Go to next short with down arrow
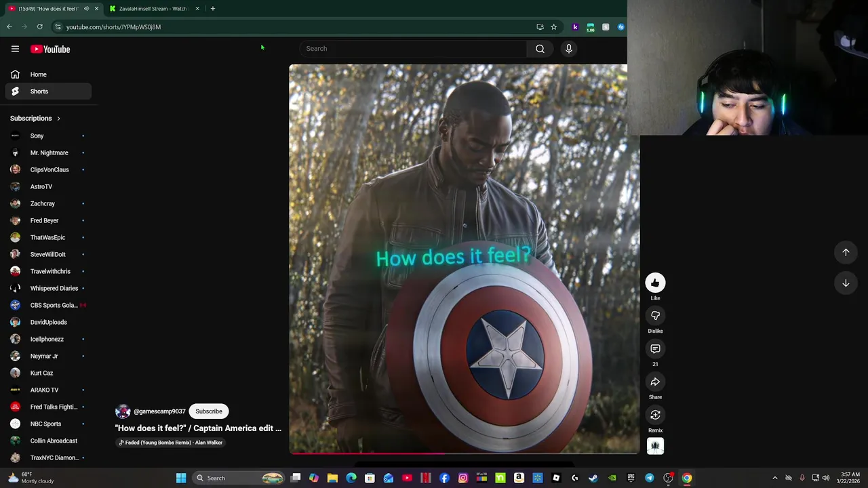 (846, 283)
